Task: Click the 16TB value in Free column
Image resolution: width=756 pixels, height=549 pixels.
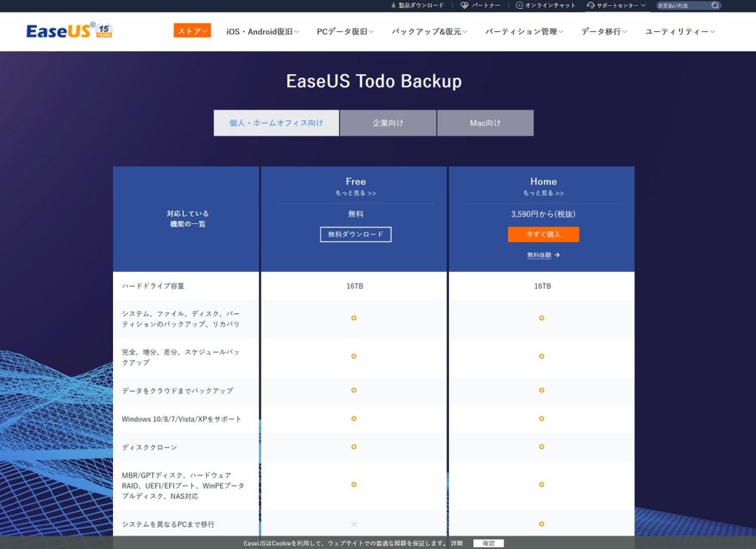Action: tap(355, 286)
